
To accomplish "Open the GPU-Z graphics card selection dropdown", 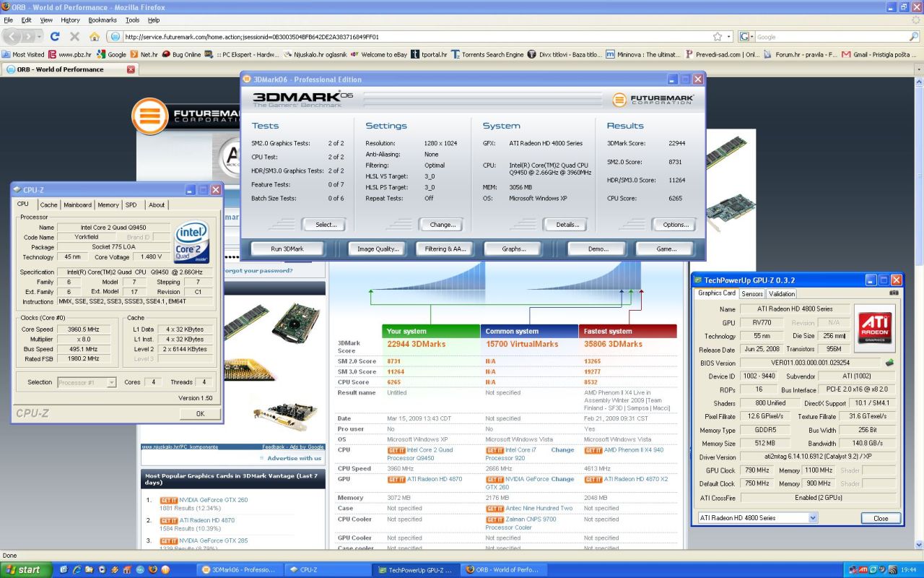I will 813,518.
